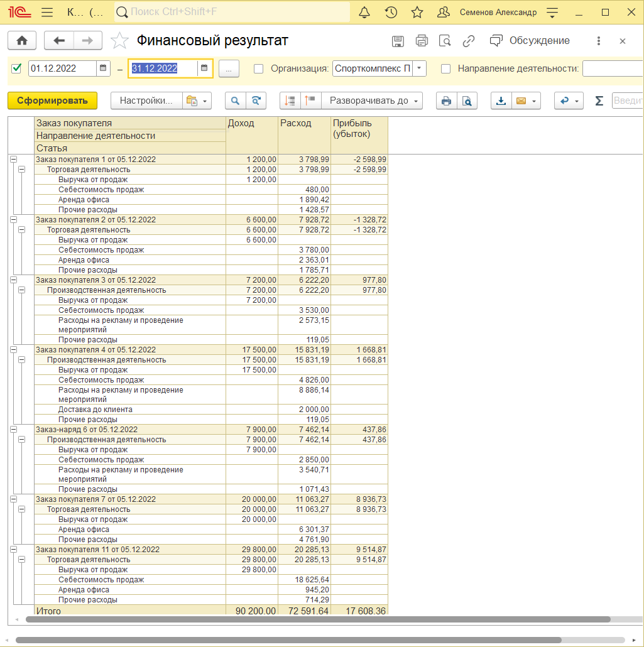The width and height of the screenshot is (644, 647).
Task: Click the sum sigma icon
Action: click(599, 101)
